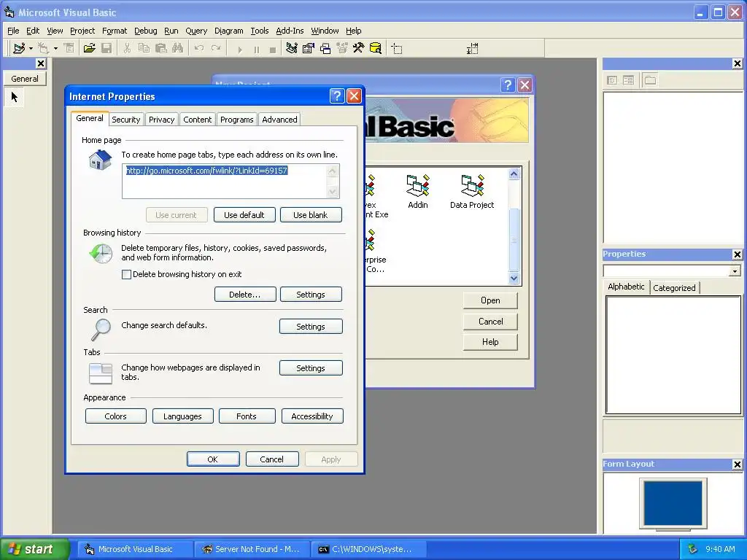
Task: Click the Paste clipboard toolbar icon
Action: click(161, 48)
